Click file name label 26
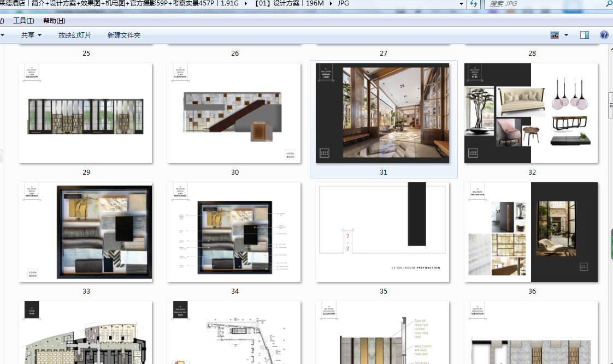This screenshot has width=613, height=364. 235,53
